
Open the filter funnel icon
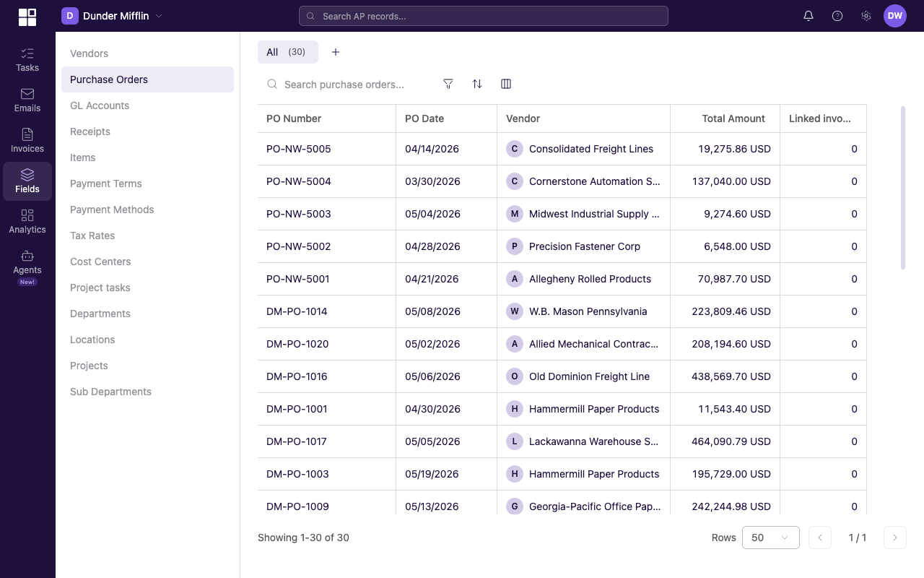pos(448,84)
